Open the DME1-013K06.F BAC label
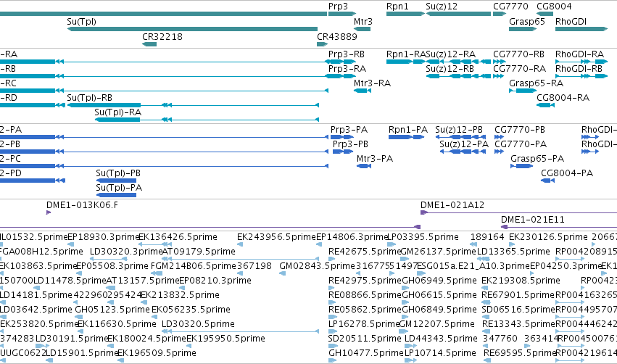 click(82, 205)
